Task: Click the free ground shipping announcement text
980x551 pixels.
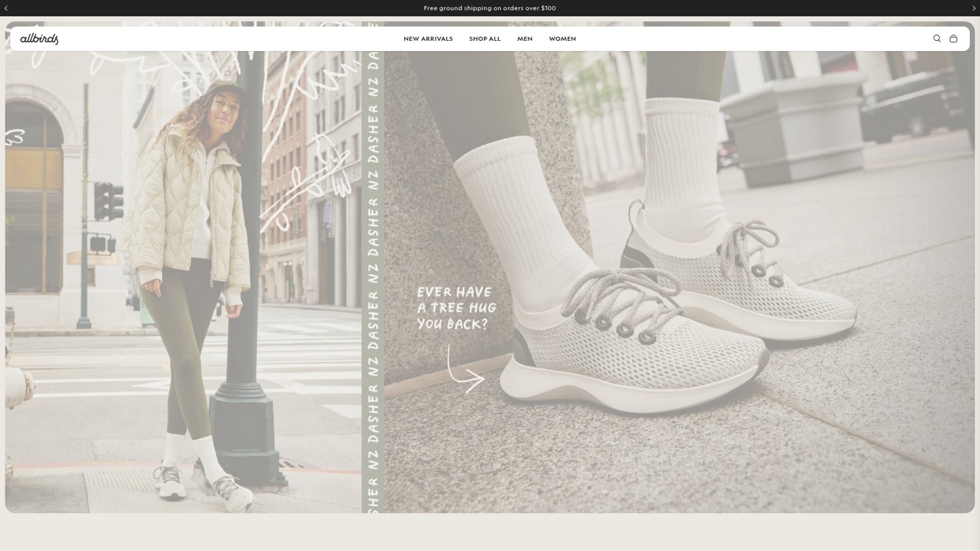Action: coord(490,8)
